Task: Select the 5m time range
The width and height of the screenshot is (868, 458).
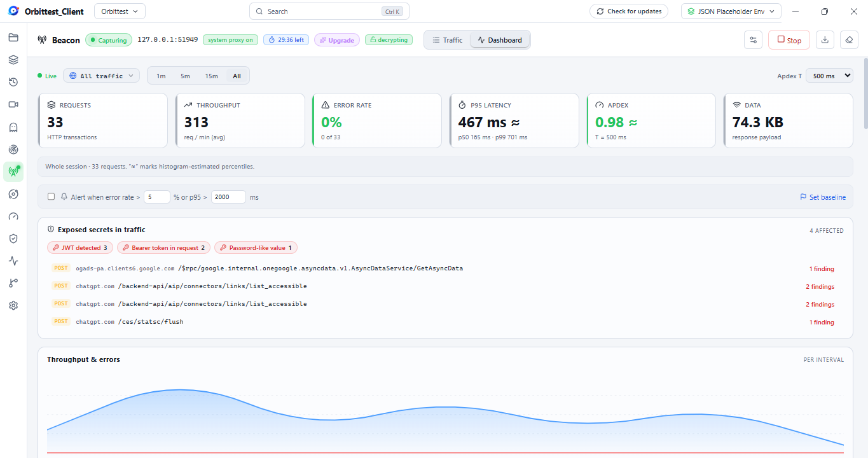Action: coord(185,76)
